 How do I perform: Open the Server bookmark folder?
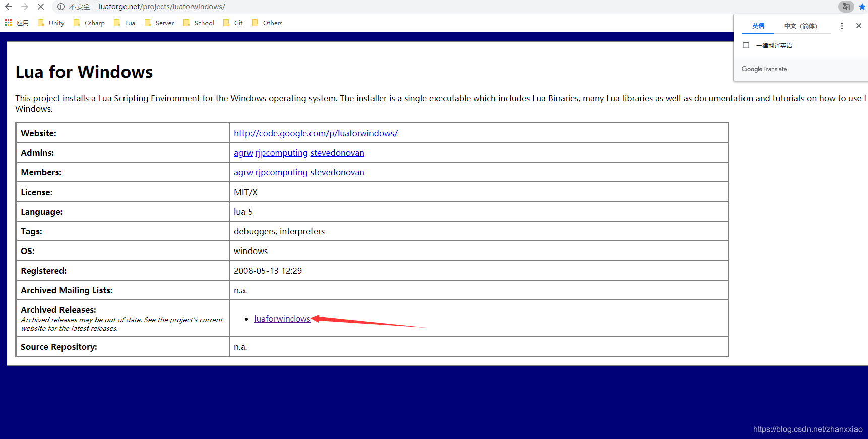159,23
